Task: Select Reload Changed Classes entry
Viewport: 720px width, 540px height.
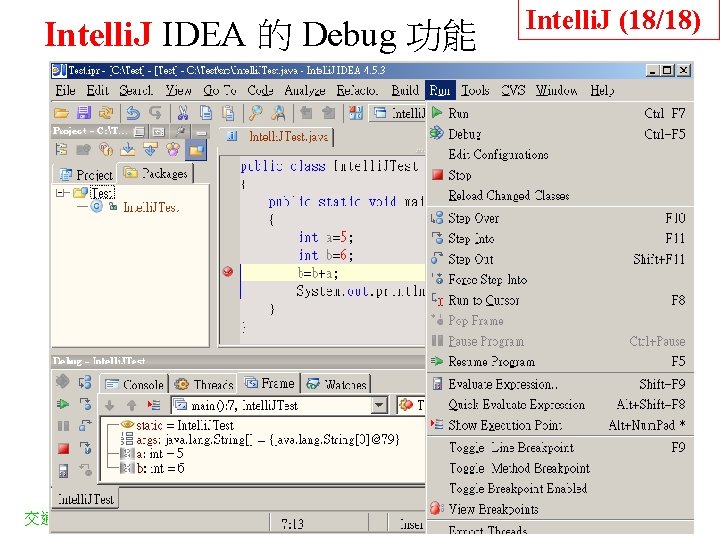Action: (559, 196)
